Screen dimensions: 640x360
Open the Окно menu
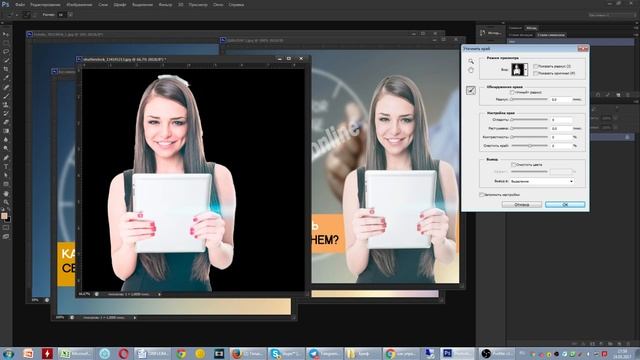218,5
